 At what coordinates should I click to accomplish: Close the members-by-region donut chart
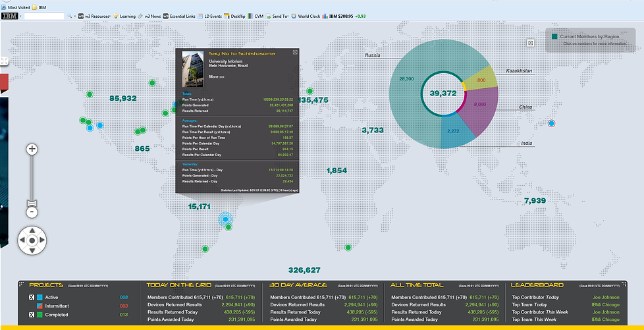pyautogui.click(x=530, y=43)
